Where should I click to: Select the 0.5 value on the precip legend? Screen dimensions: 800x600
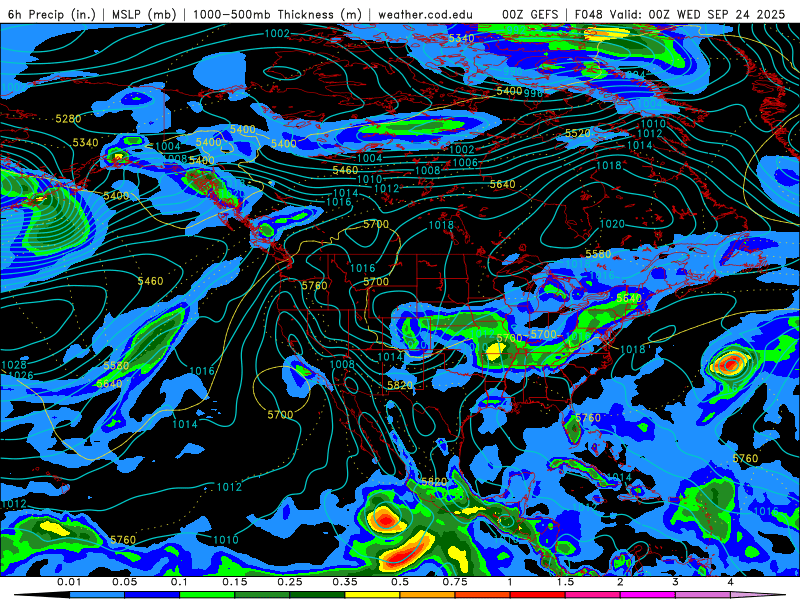click(x=400, y=582)
